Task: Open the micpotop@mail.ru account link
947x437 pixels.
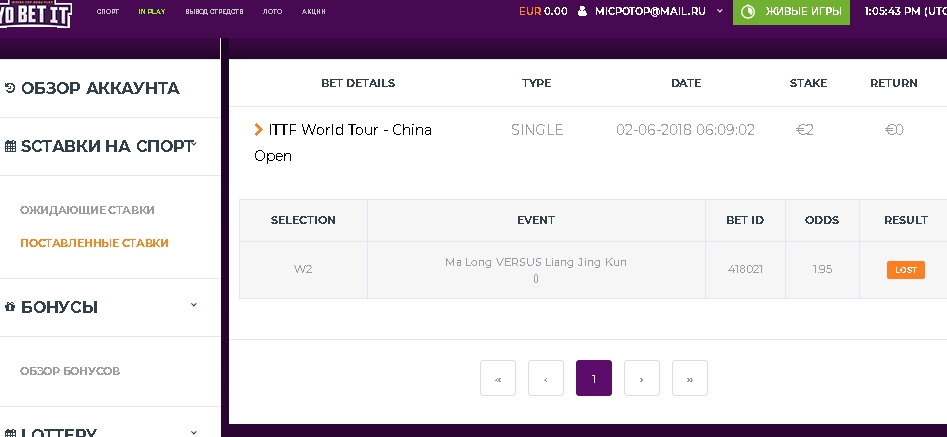Action: [650, 11]
